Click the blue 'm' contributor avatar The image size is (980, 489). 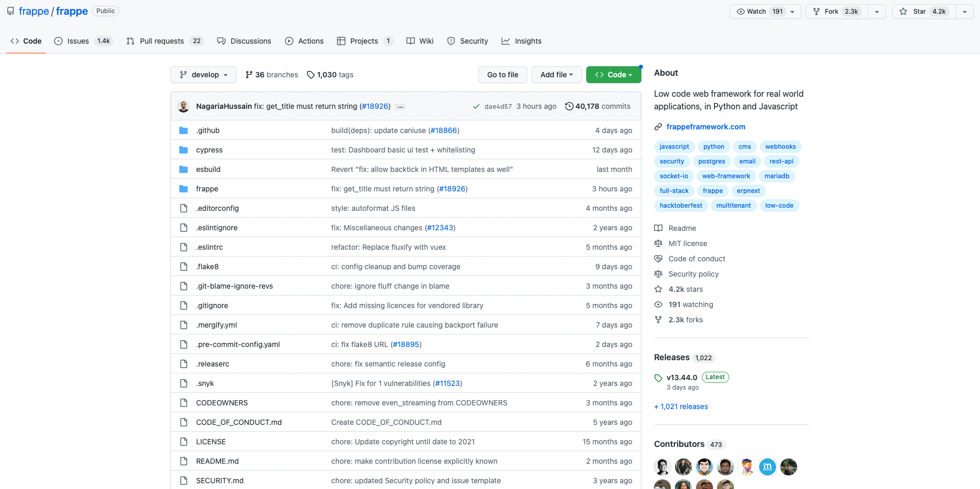[768, 467]
